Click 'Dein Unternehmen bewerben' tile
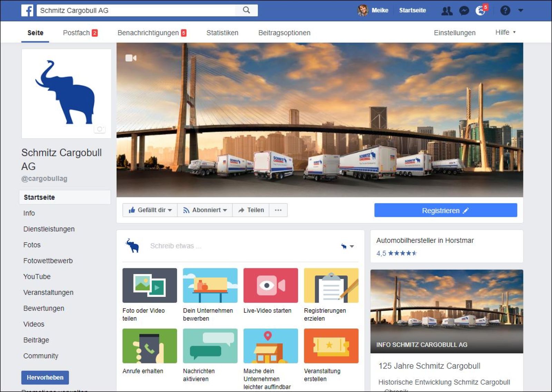This screenshot has width=552, height=392. coord(210,295)
